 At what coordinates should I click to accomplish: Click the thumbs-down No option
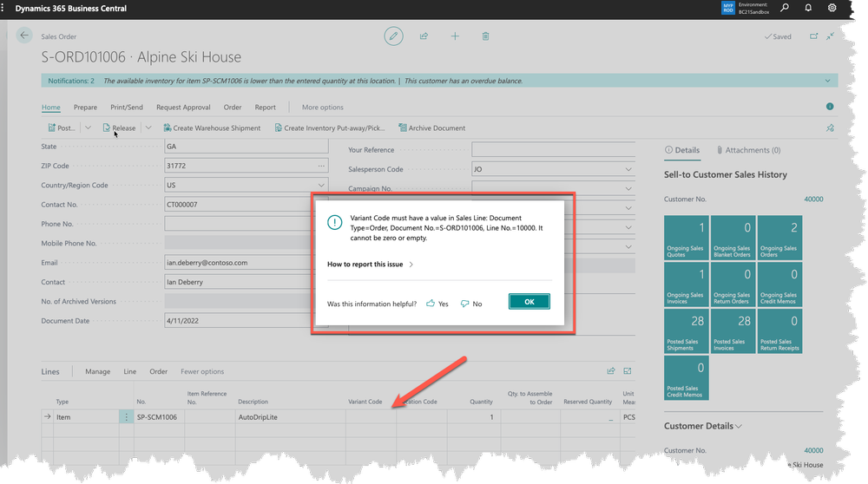(471, 304)
